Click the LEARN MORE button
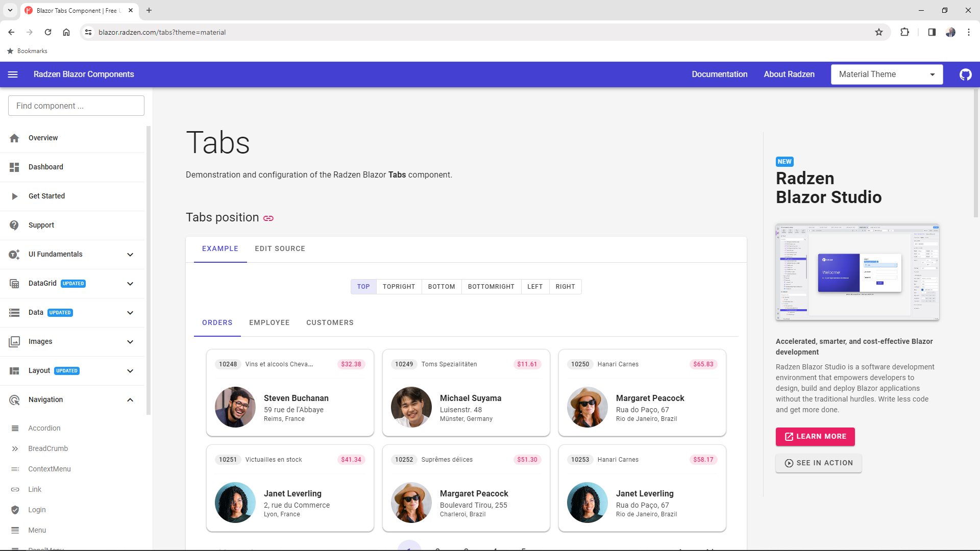Viewport: 980px width, 551px height. coord(815,437)
